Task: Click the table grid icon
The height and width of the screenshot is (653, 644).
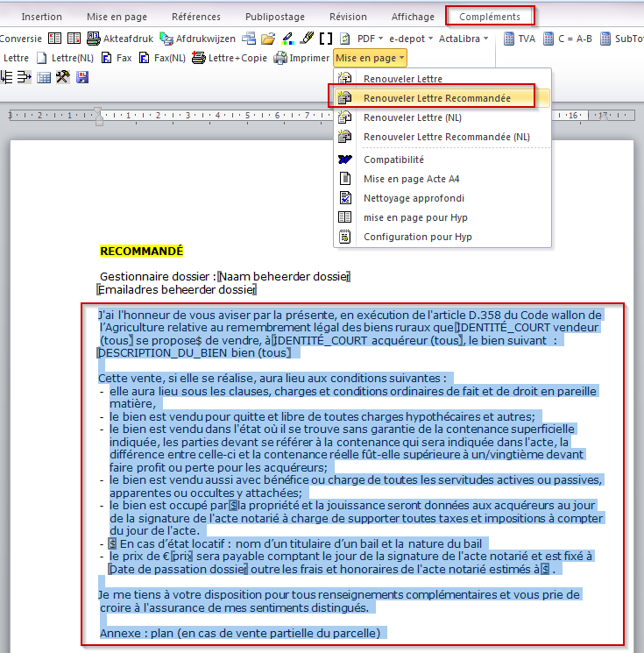Action: 44,77
